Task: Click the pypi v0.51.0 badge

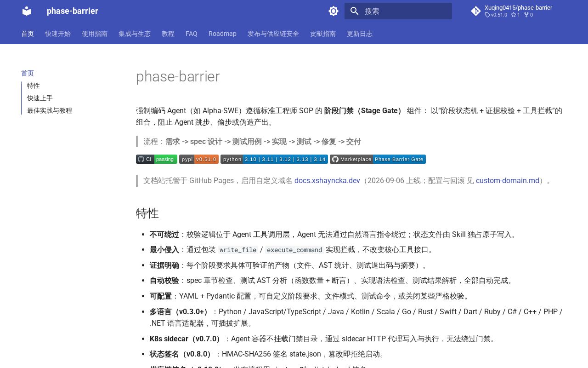Action: coord(199,159)
